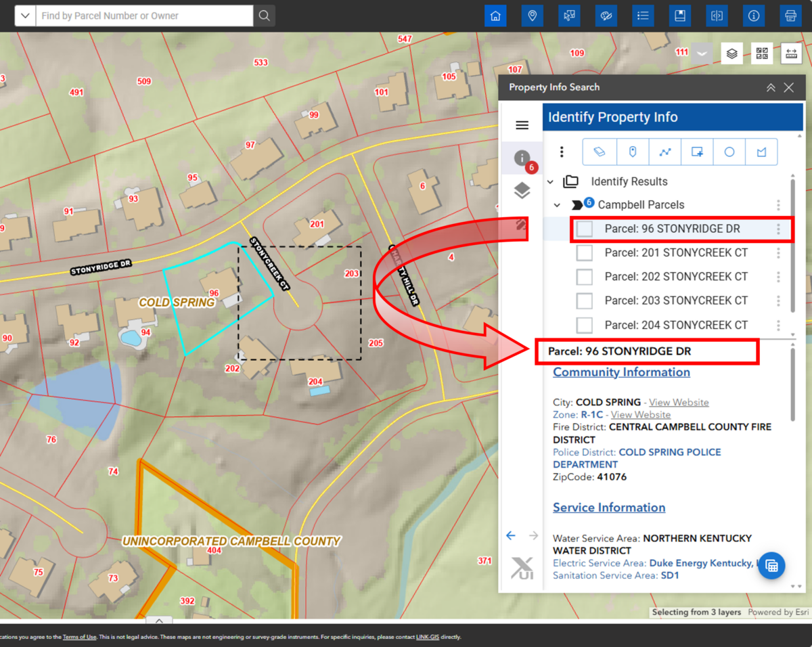The width and height of the screenshot is (812, 647).
Task: Click the print icon in top toolbar
Action: point(790,16)
